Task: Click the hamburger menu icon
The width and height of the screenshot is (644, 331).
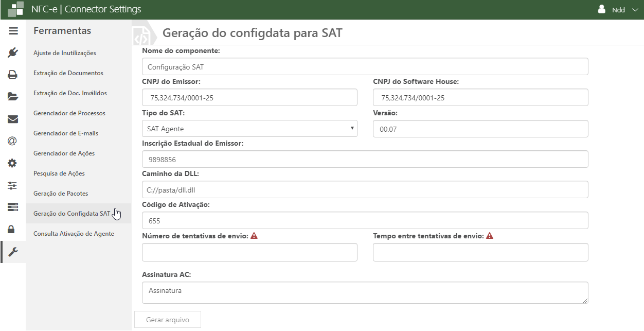Action: (13, 31)
